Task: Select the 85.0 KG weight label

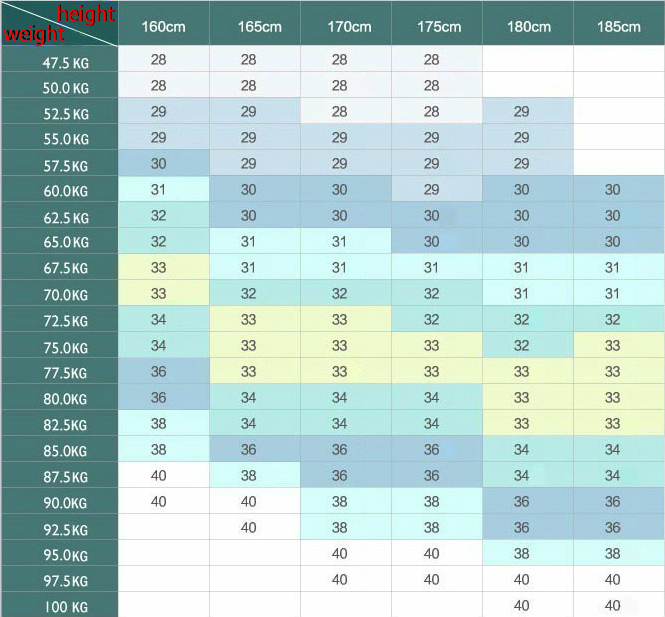Action: point(66,451)
